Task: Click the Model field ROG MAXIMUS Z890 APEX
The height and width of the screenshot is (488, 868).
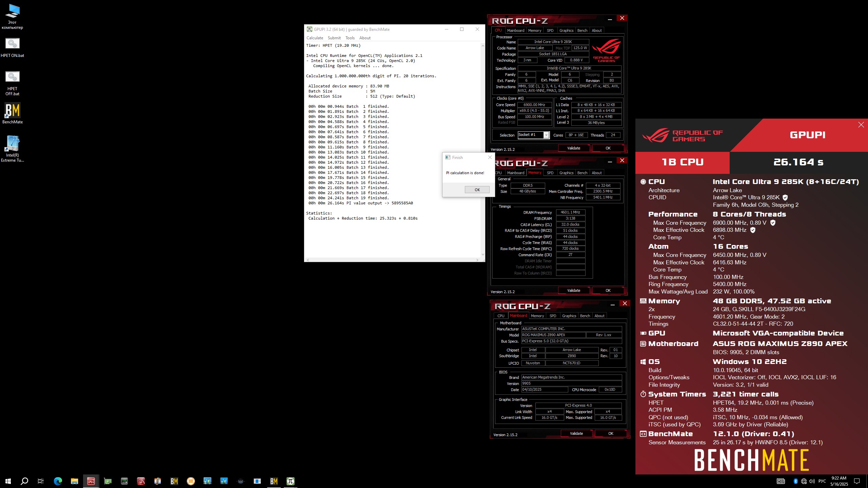Action: 553,335
